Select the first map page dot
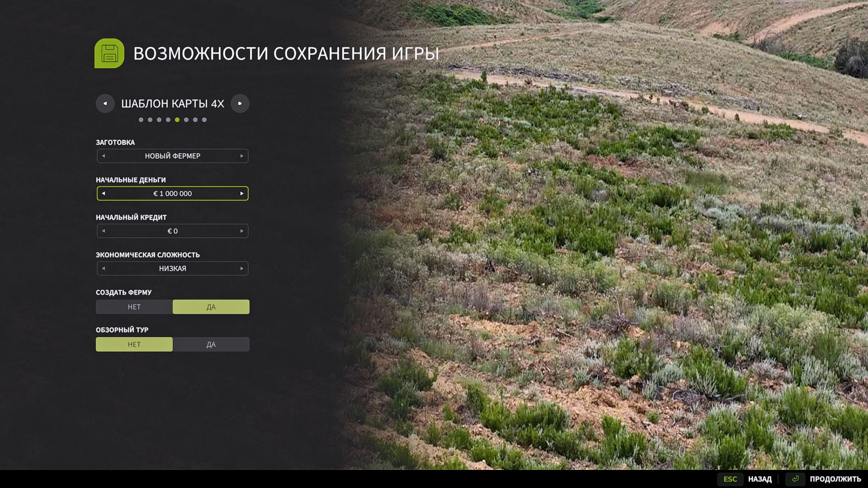 click(141, 120)
